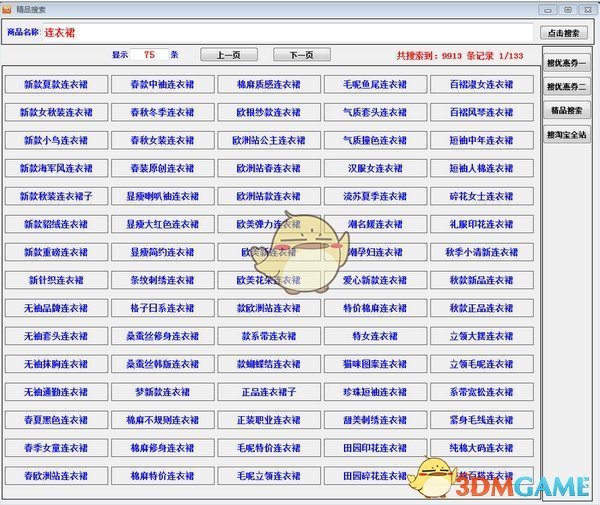
Task: Open 搜淘宝全站 search option
Action: pyautogui.click(x=567, y=135)
